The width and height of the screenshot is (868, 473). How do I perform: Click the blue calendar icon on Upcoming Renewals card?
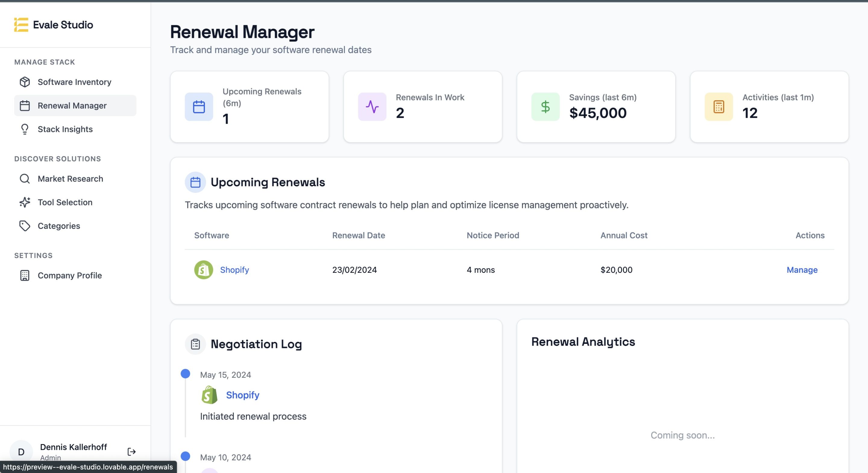(199, 107)
